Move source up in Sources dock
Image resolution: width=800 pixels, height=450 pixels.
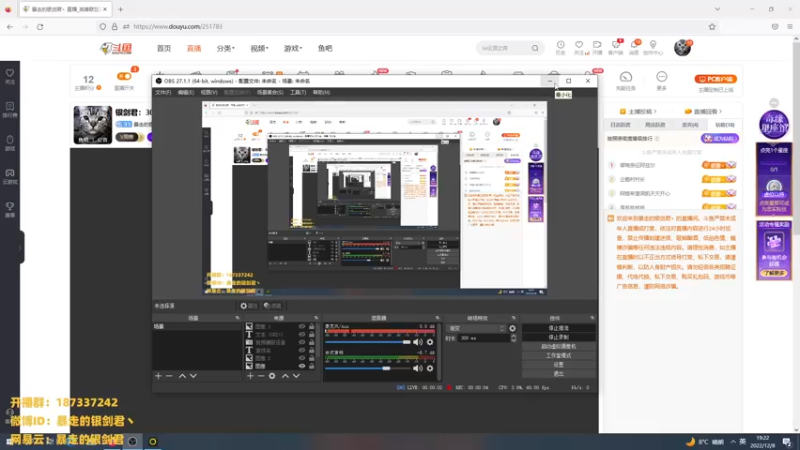pos(285,376)
